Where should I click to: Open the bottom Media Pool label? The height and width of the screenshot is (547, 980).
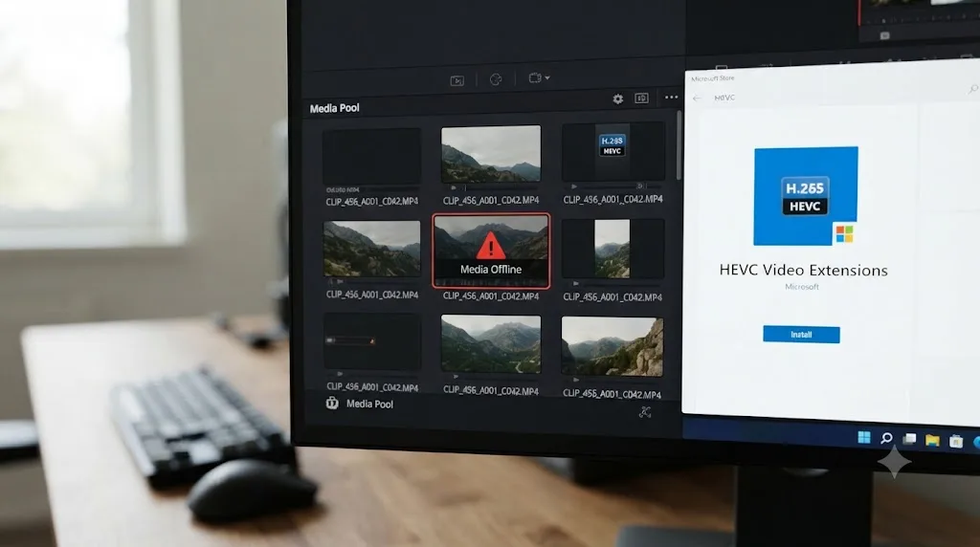click(x=369, y=404)
